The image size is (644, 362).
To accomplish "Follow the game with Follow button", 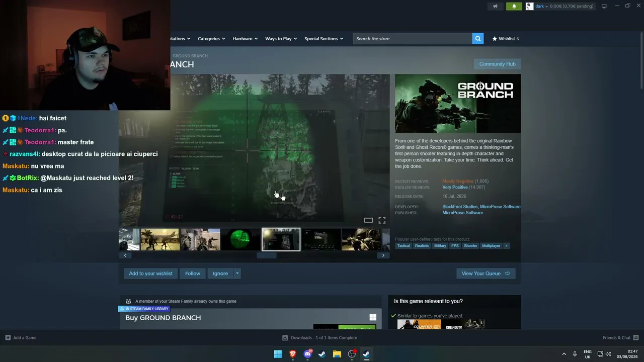I will pos(193,274).
